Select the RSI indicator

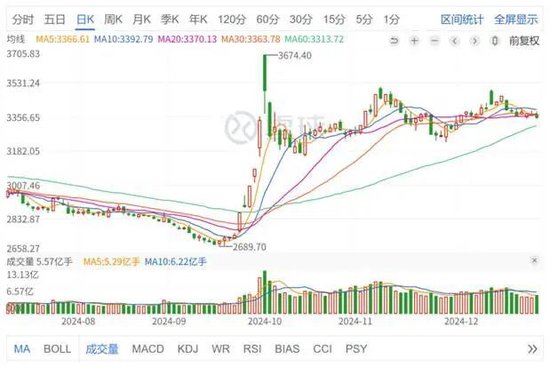(x=252, y=349)
